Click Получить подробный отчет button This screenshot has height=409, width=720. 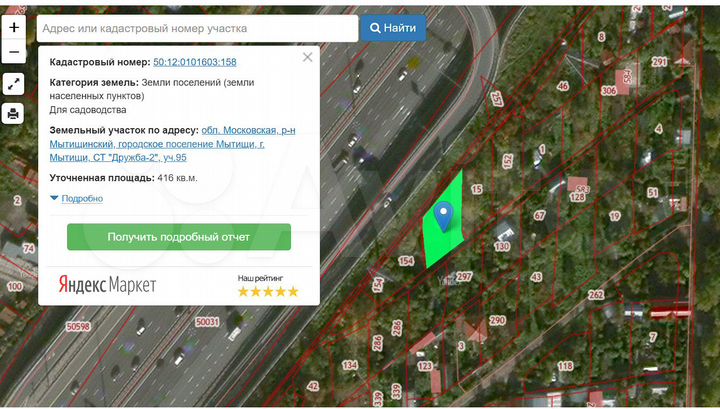(x=179, y=237)
